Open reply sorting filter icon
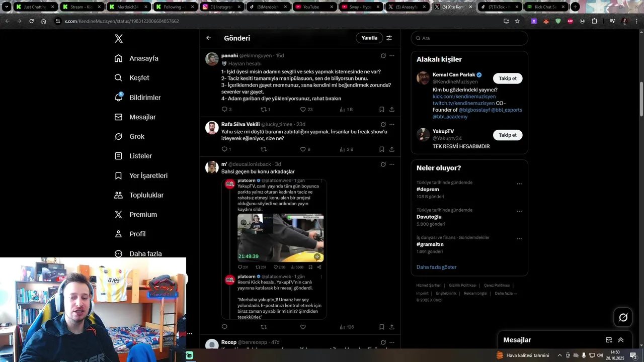 [389, 38]
